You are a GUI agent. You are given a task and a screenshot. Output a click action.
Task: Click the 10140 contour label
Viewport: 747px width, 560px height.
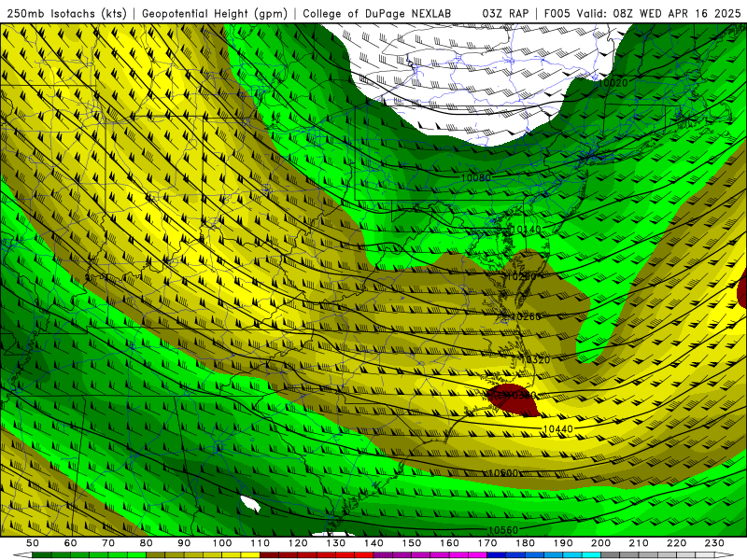point(526,230)
